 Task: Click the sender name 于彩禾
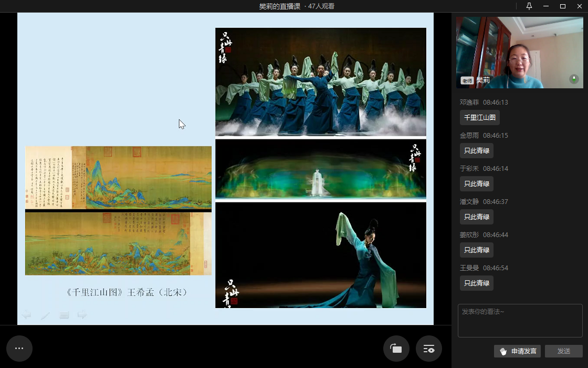coord(469,168)
